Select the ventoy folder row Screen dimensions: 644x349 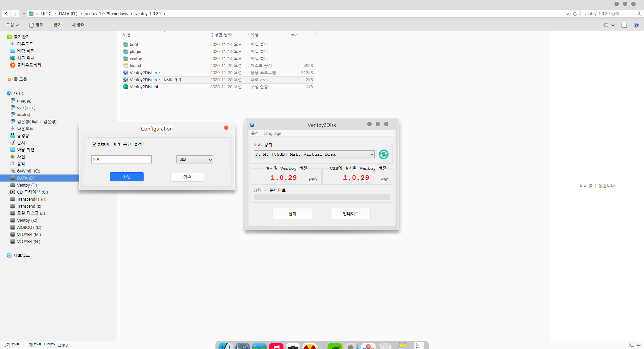(218, 58)
